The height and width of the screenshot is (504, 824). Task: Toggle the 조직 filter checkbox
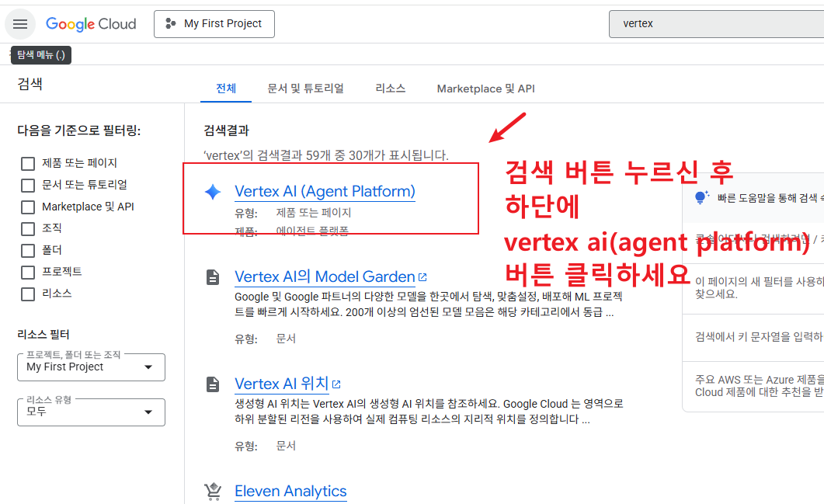pyautogui.click(x=28, y=228)
